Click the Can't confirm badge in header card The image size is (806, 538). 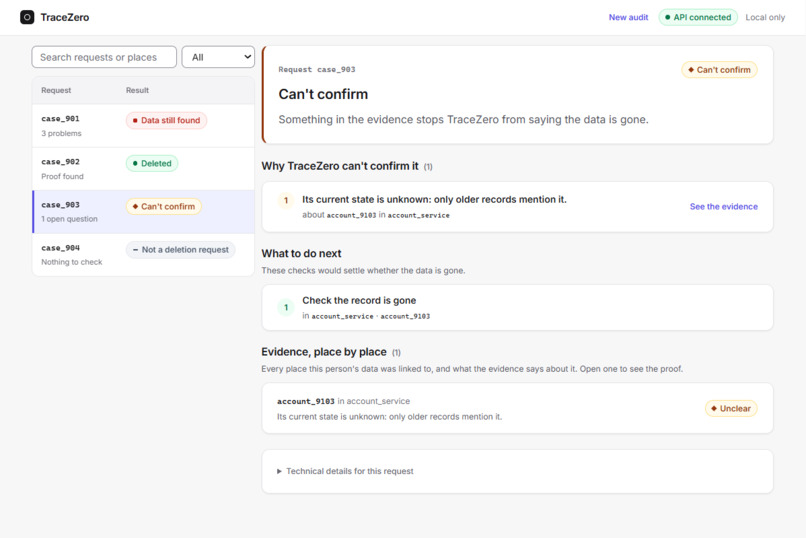719,70
